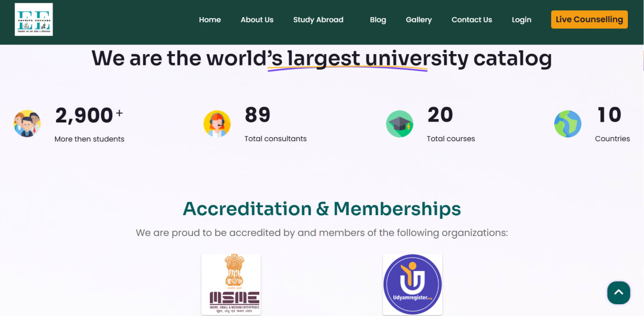Viewport: 644px width, 316px height.
Task: Select About Us in the navigation
Action: [257, 19]
